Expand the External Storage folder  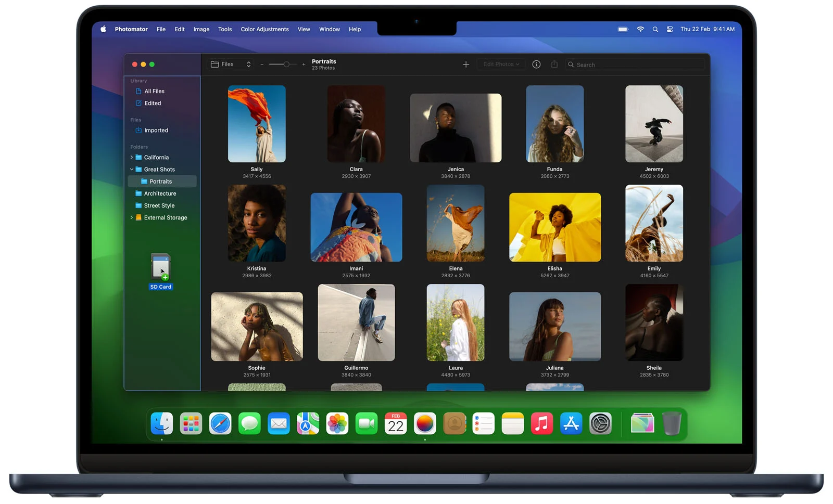tap(132, 218)
